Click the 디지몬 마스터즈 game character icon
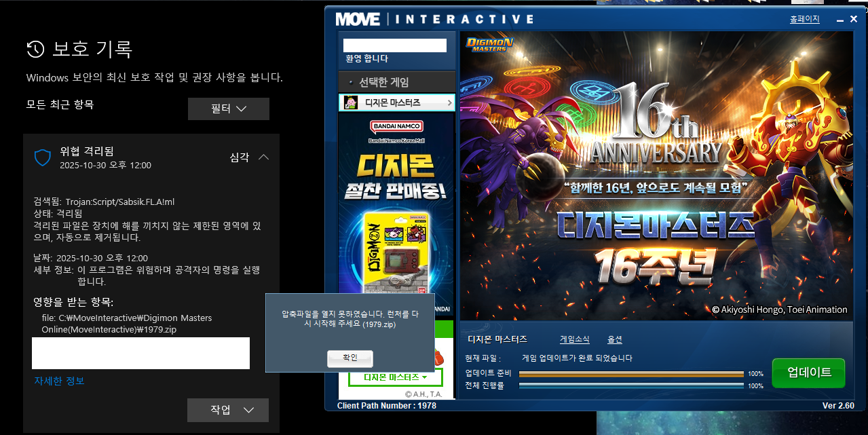The height and width of the screenshot is (435, 868). [x=351, y=102]
